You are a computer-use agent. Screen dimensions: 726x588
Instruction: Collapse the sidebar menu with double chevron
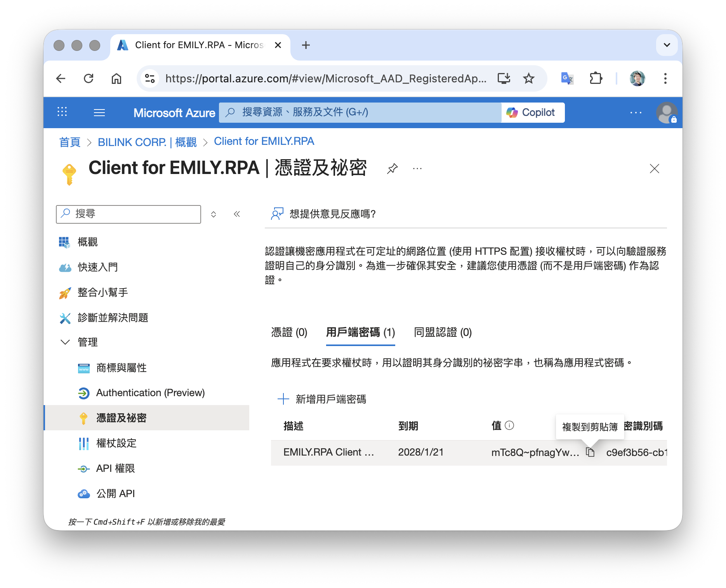[x=237, y=214]
